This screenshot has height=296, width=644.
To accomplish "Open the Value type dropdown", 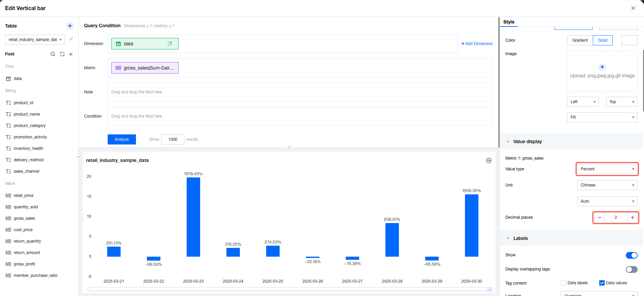I will 607,169.
